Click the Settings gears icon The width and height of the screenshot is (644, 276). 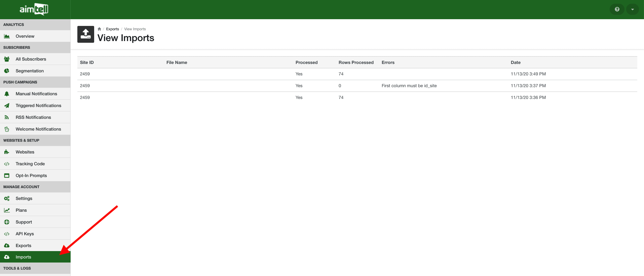[x=7, y=199]
